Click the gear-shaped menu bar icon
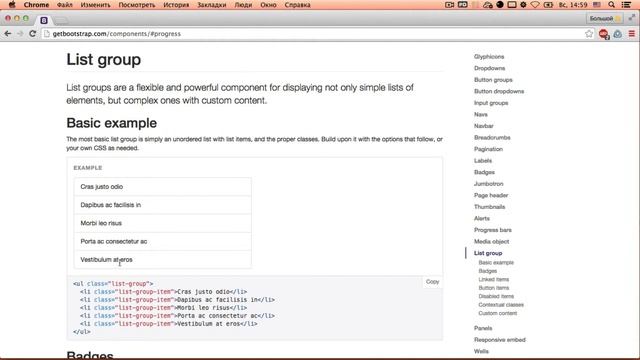Screen dimensions: 640x360 (x=523, y=5)
